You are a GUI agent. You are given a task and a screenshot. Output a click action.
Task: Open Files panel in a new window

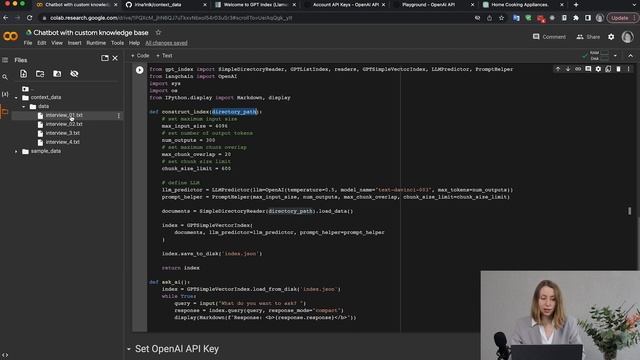(105, 58)
